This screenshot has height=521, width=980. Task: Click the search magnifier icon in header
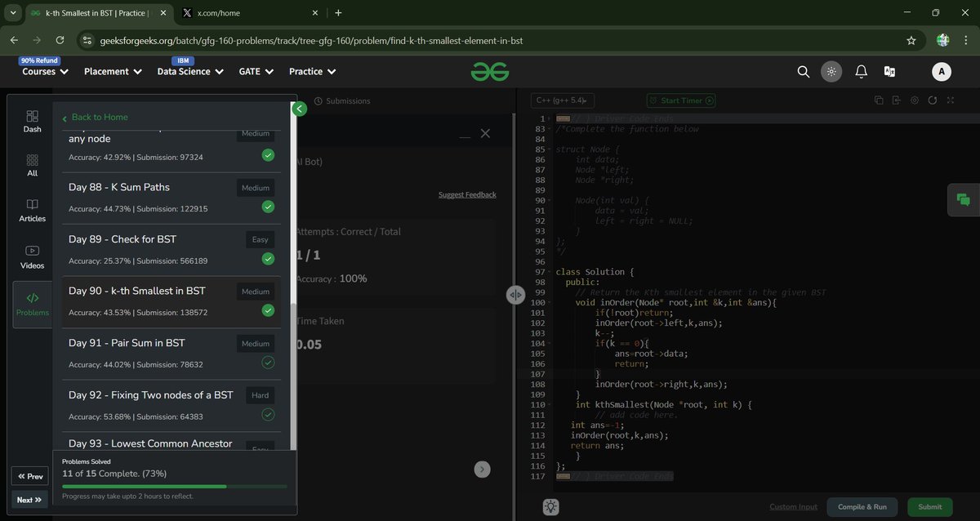[803, 72]
